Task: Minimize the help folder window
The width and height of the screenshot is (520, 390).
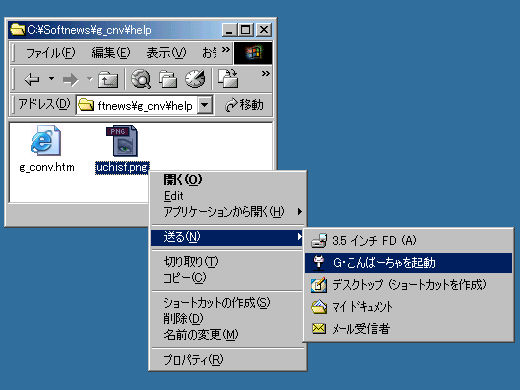Action: pyautogui.click(x=229, y=30)
